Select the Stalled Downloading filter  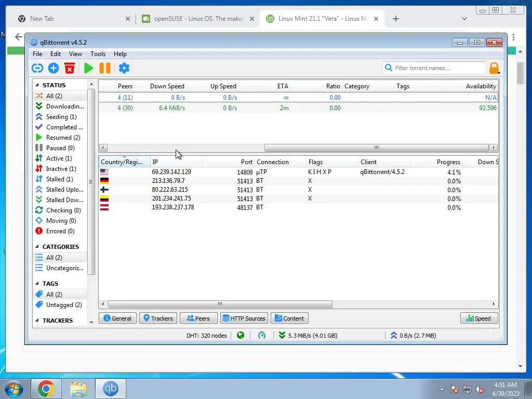click(x=60, y=200)
